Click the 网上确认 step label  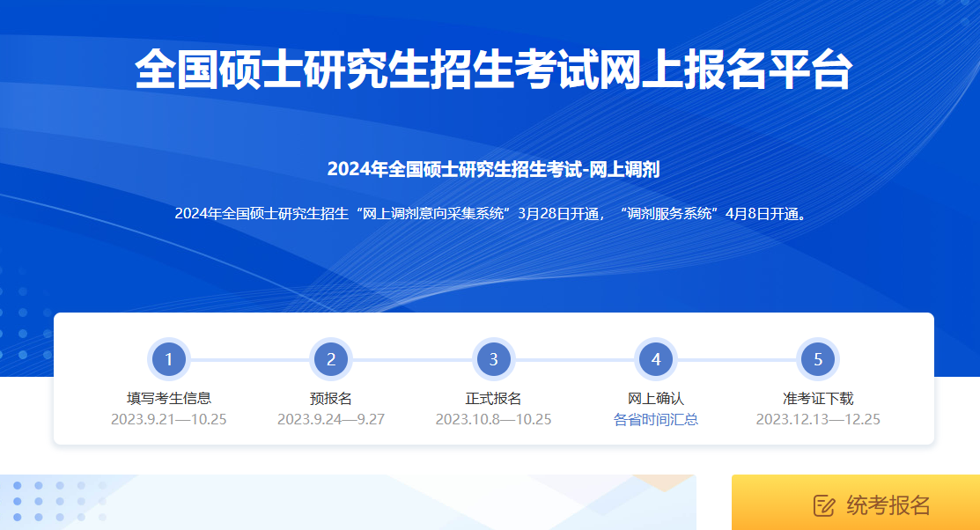pyautogui.click(x=656, y=398)
